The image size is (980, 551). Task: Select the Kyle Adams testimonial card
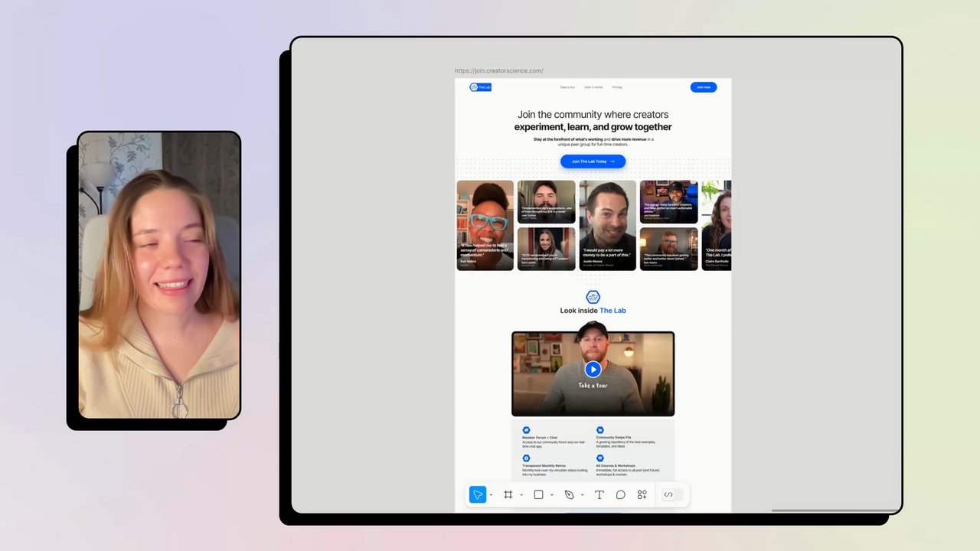tap(669, 249)
